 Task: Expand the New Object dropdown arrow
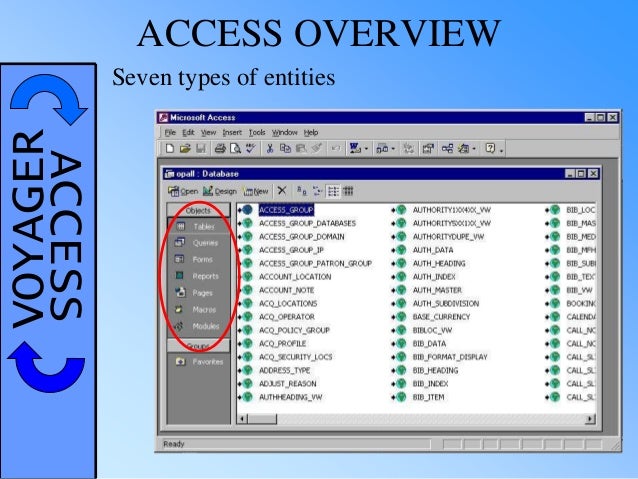[474, 149]
